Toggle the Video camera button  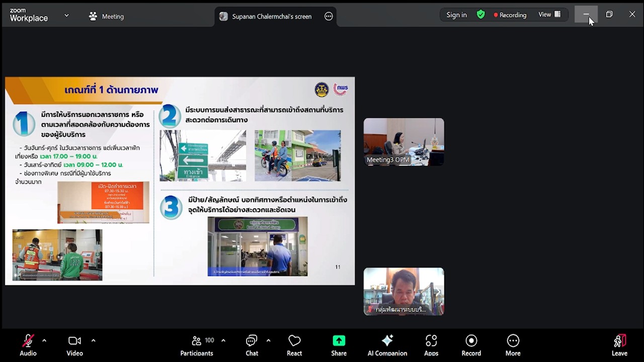click(x=74, y=342)
